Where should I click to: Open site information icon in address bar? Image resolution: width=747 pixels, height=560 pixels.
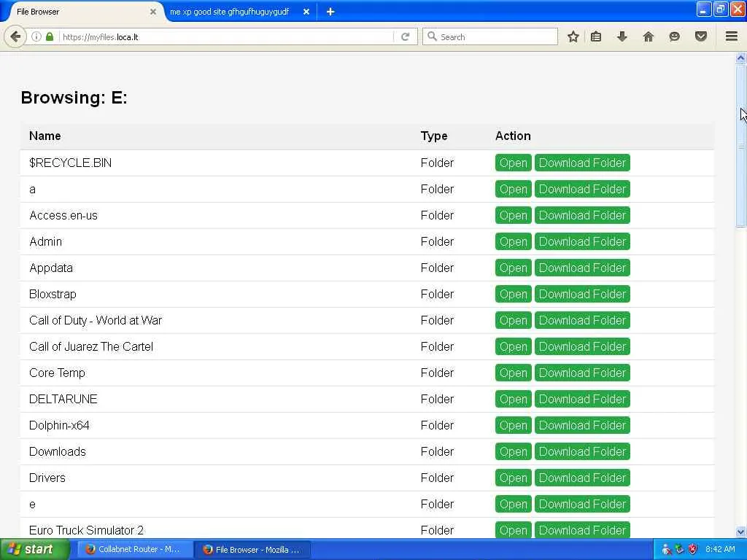[36, 36]
